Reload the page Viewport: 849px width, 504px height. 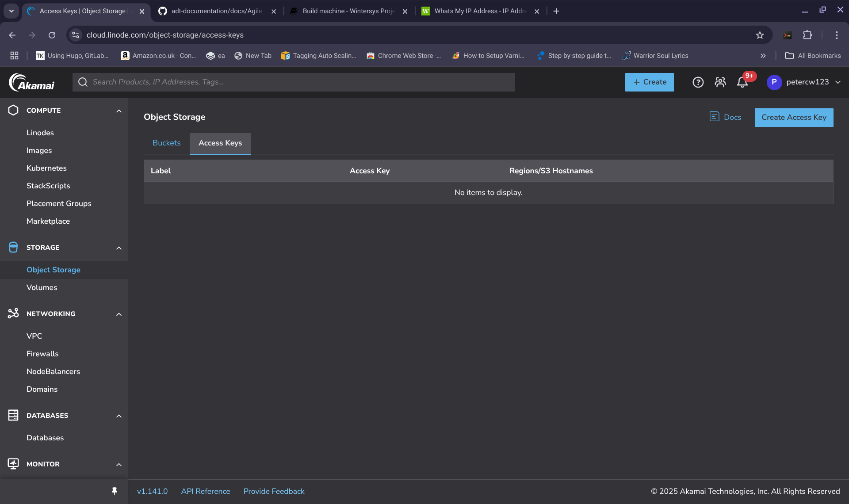point(52,35)
